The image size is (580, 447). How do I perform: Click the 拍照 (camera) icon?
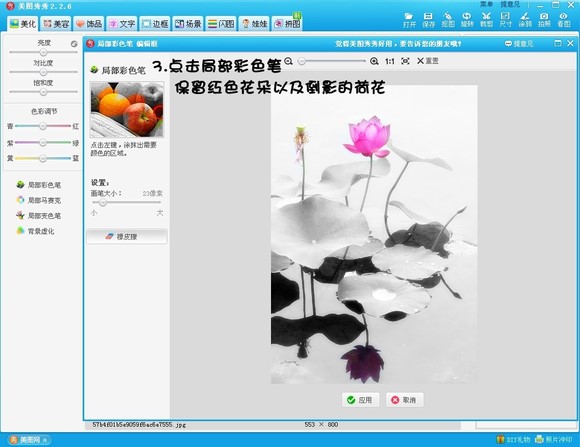pos(544,16)
